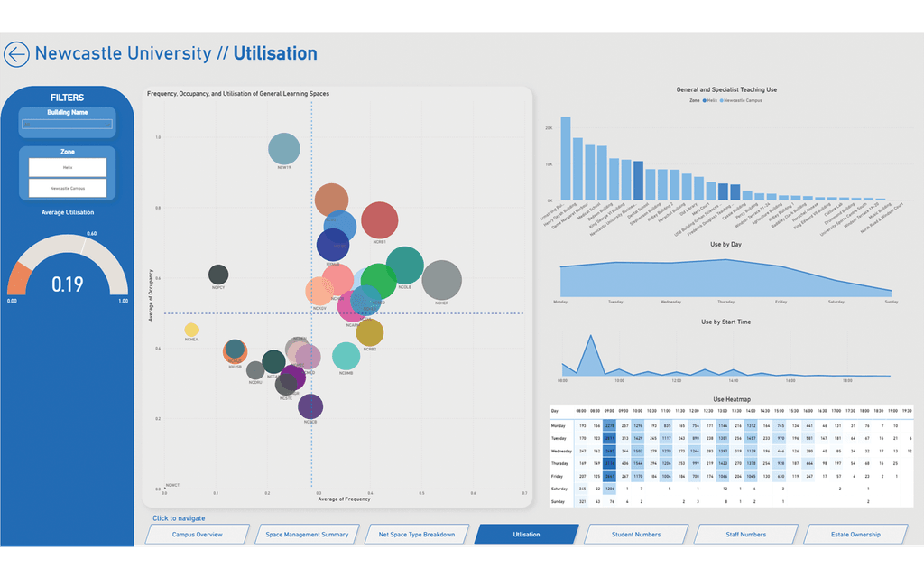Click the Day column header in heatmap
924x578 pixels.
(555, 411)
